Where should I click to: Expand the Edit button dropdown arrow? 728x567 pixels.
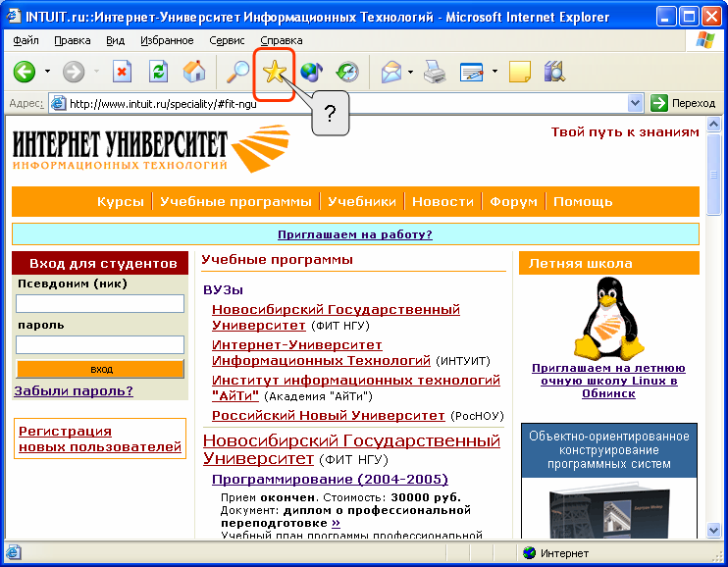tap(494, 72)
